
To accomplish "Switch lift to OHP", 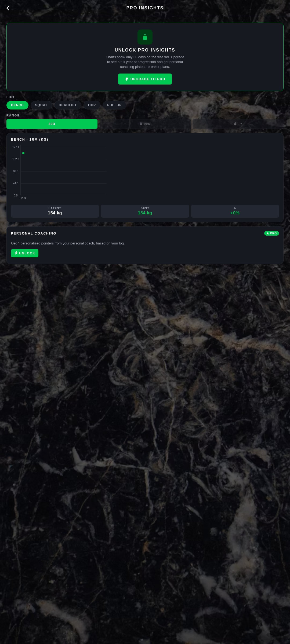I will [x=92, y=105].
